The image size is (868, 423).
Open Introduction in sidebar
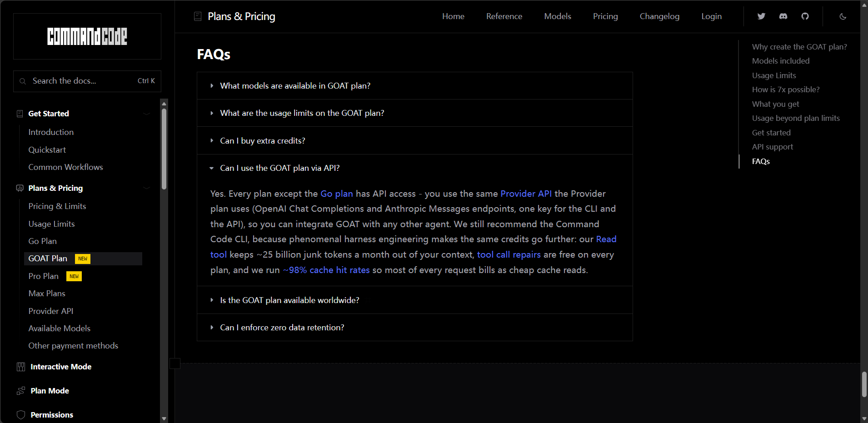coord(51,132)
